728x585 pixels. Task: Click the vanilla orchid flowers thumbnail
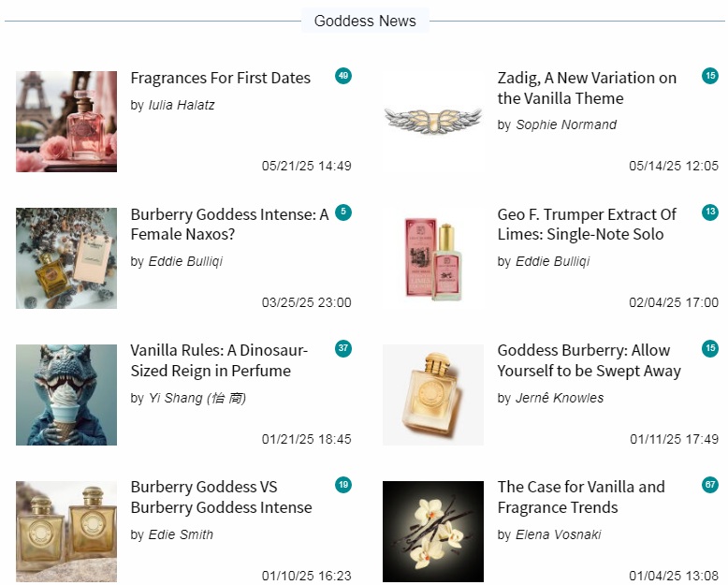tap(433, 532)
